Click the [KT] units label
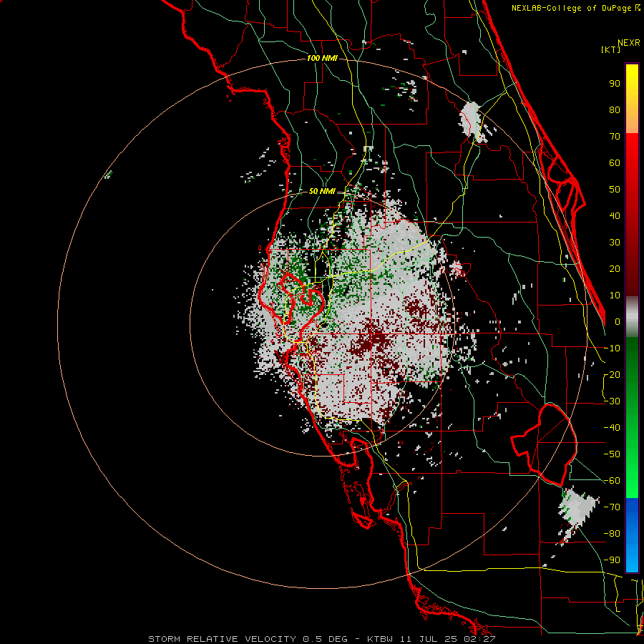The image size is (644, 644). [610, 49]
